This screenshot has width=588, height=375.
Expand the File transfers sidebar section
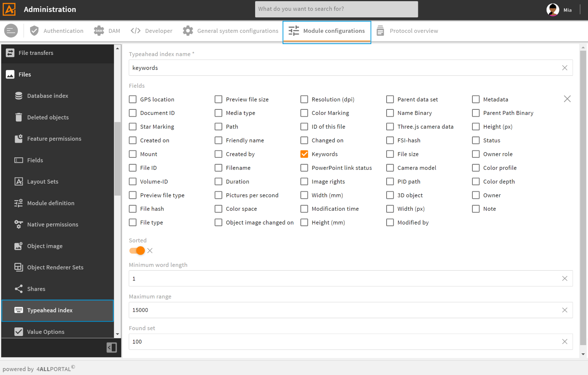36,53
